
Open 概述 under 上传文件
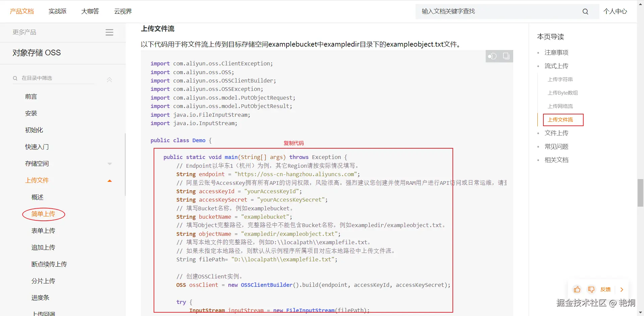38,197
